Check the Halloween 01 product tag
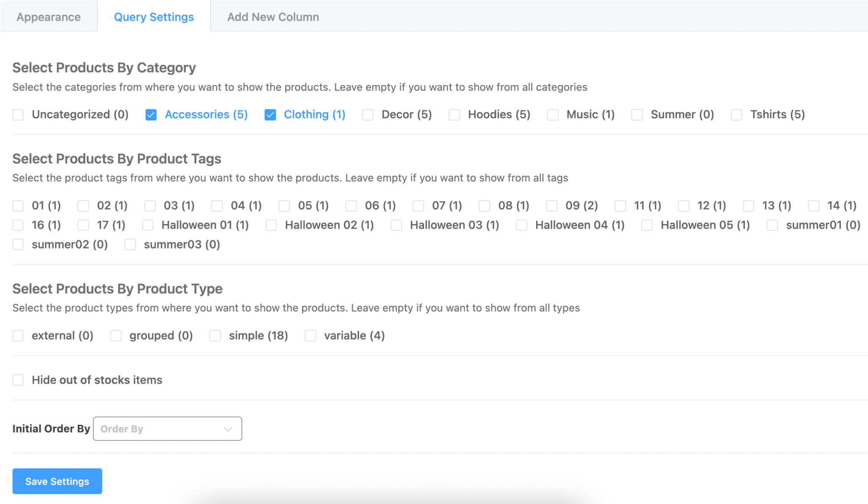The image size is (868, 504). 147,225
